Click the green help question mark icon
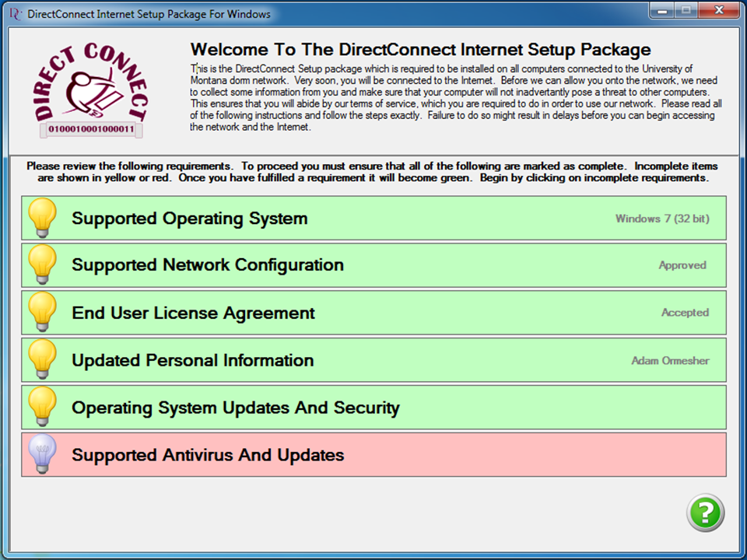 click(x=705, y=513)
